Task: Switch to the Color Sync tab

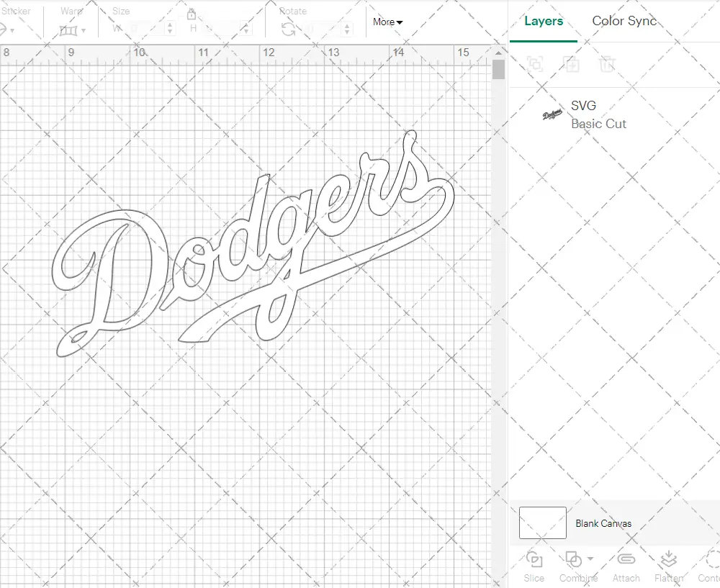Action: tap(624, 21)
